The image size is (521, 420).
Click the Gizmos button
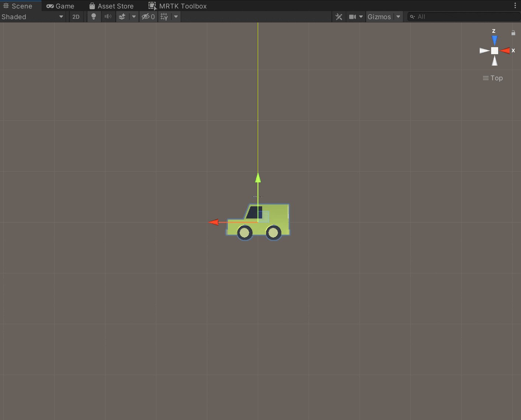coord(379,17)
